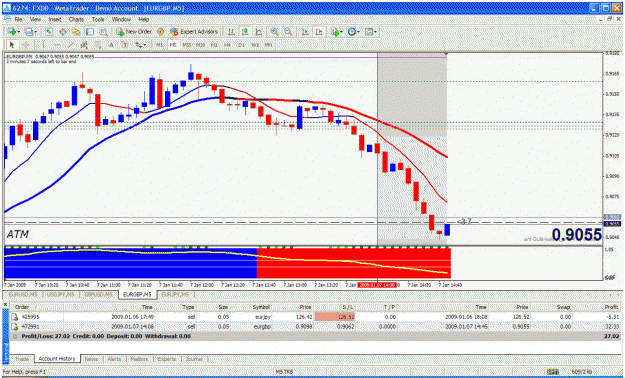Select the Trendline tool
Image resolution: width=625 pixels, height=378 pixels.
(x=70, y=45)
